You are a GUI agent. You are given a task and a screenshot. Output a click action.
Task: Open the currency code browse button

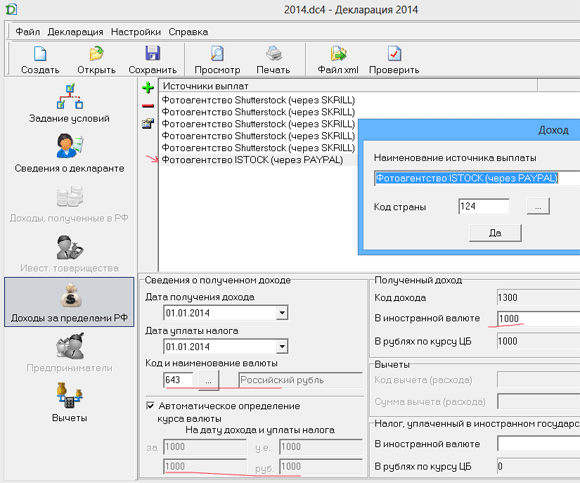coord(209,380)
